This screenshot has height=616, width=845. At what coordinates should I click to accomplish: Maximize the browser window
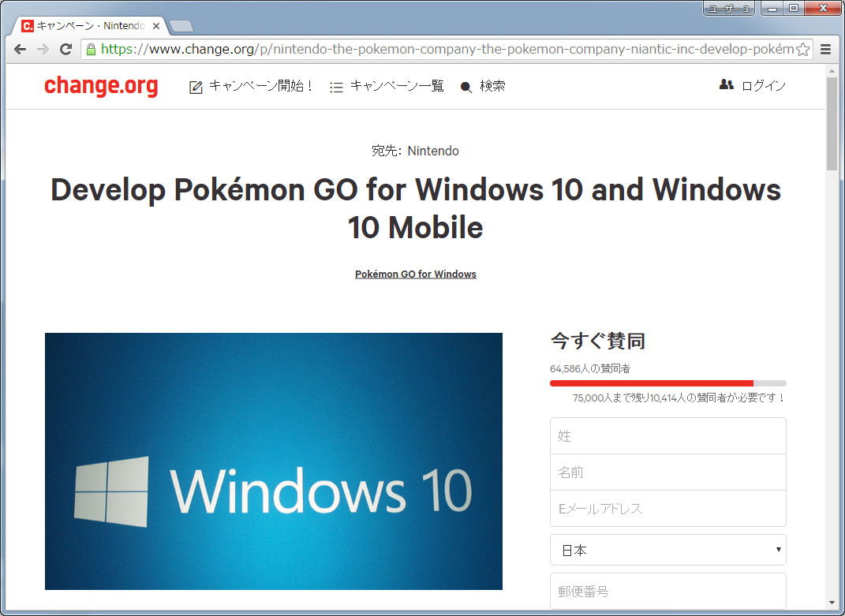point(793,9)
